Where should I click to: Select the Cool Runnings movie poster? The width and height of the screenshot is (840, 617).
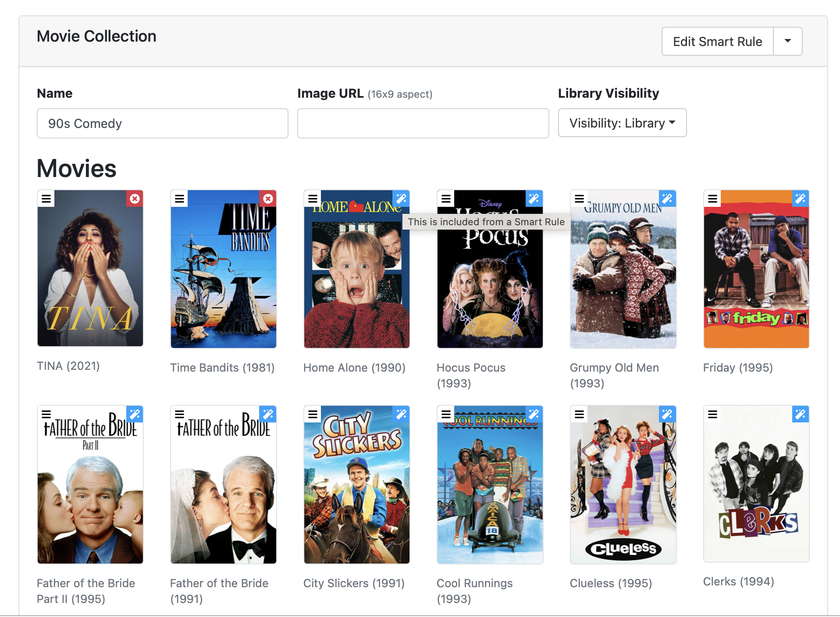[x=490, y=485]
